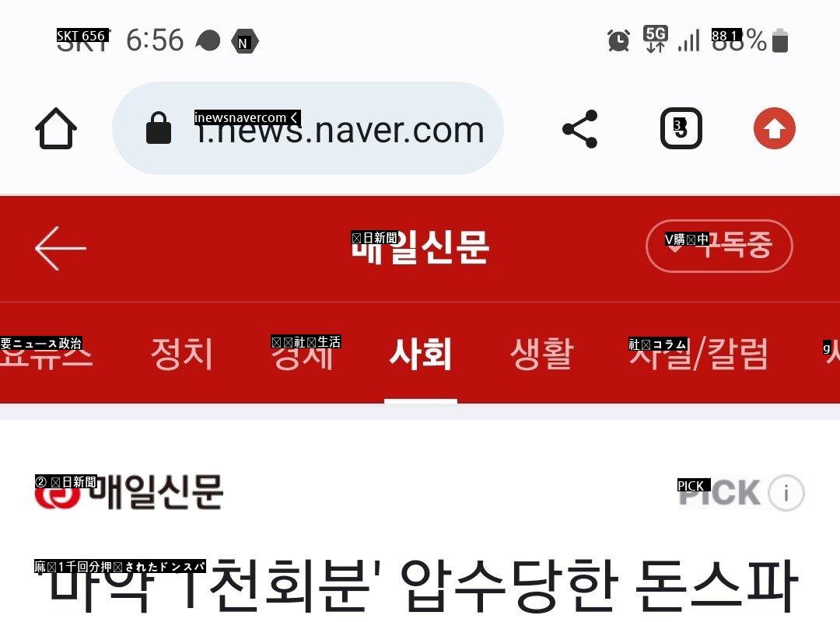Image resolution: width=840 pixels, height=622 pixels.
Task: Click the m.news.naver.com address field
Action: pos(308,128)
